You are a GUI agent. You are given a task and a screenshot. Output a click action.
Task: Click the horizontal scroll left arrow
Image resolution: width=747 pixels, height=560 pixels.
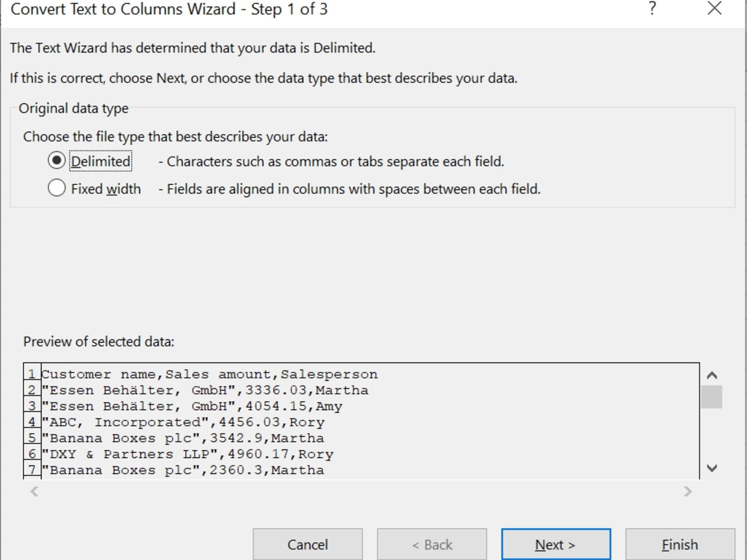tap(34, 491)
